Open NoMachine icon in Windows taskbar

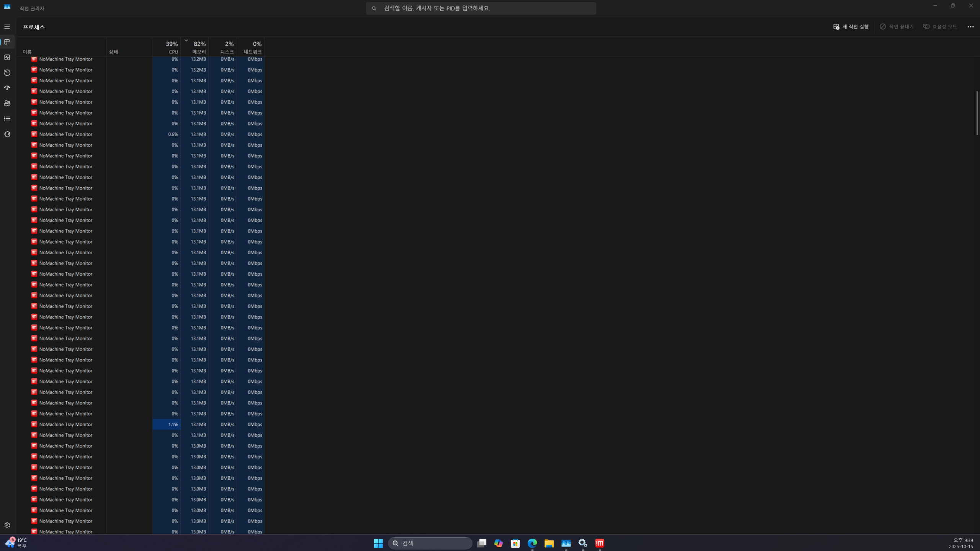(599, 543)
